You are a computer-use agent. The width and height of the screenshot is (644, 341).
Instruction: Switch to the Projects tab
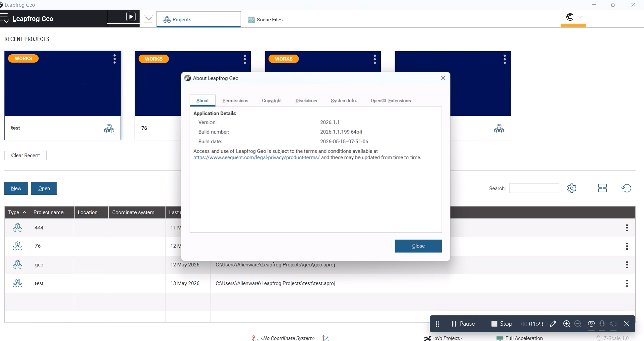coord(199,19)
